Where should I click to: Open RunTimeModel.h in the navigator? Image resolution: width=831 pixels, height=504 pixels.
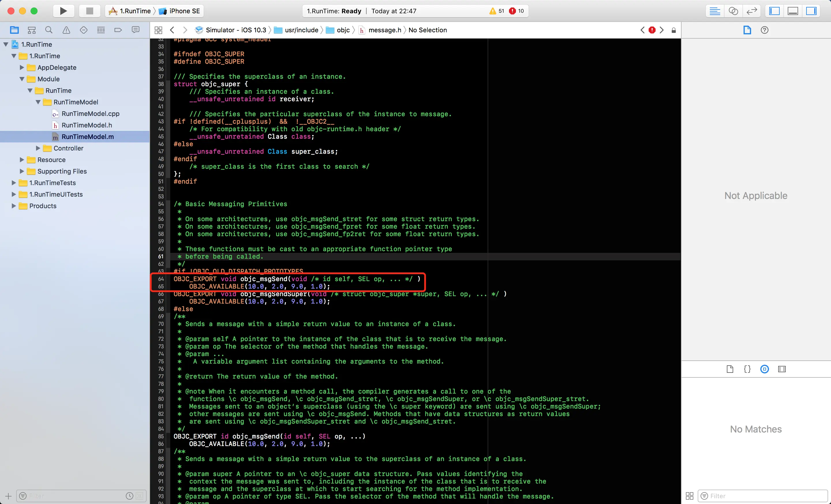pyautogui.click(x=87, y=125)
